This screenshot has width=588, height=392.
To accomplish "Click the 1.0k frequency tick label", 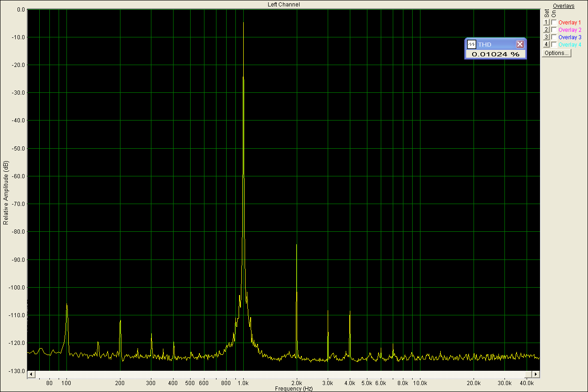I will (x=243, y=383).
